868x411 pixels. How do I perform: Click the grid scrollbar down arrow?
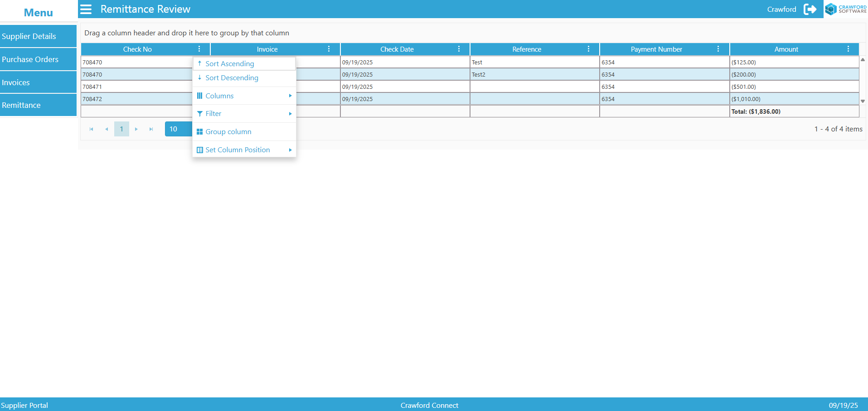(863, 102)
